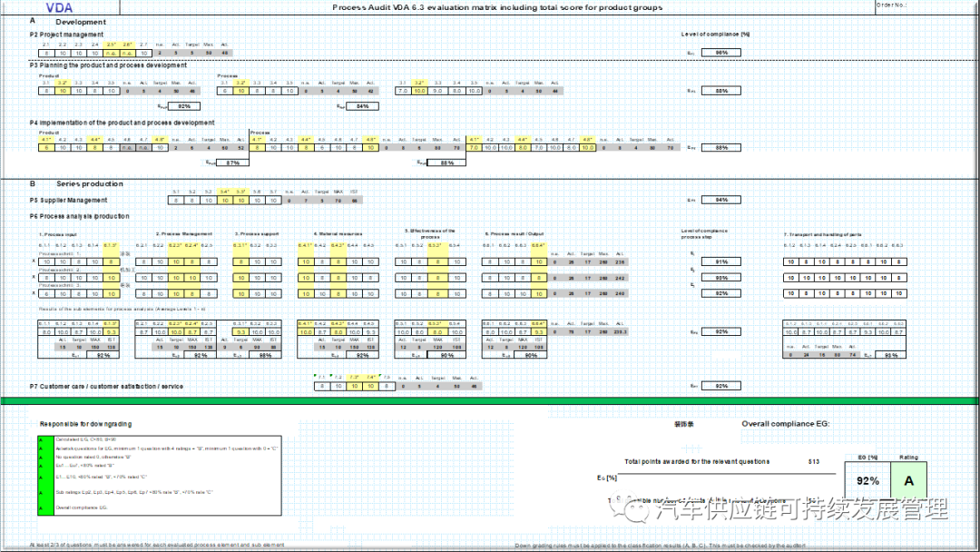The image size is (980, 552).
Task: Click the P4 process 88% result box
Action: [x=447, y=163]
